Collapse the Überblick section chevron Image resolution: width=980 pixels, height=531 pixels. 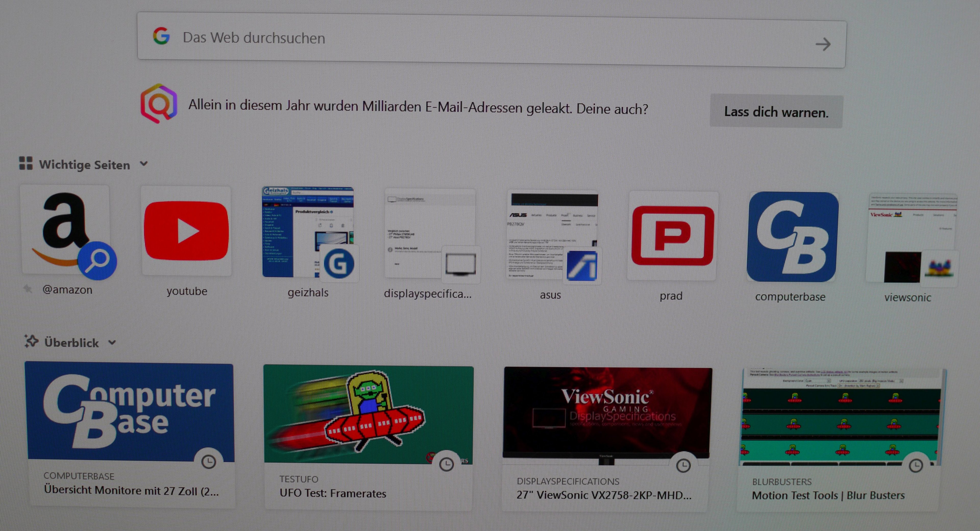(x=112, y=342)
